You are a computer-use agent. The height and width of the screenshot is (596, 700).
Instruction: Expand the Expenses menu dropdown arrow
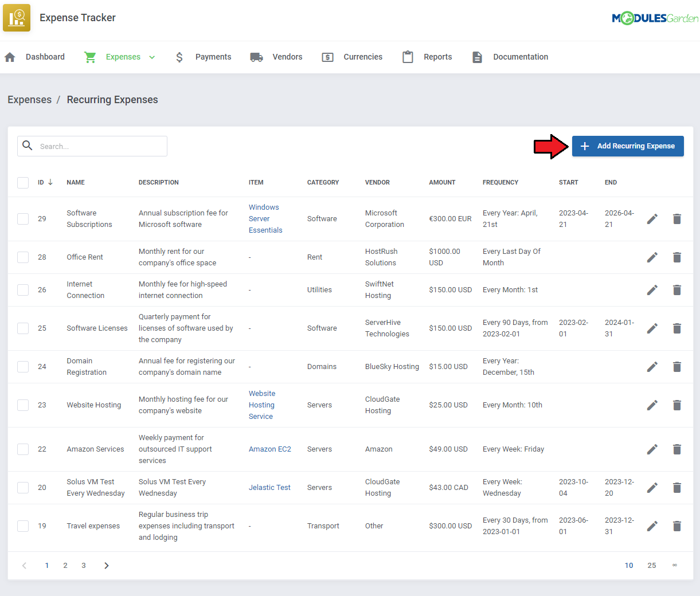tap(152, 57)
